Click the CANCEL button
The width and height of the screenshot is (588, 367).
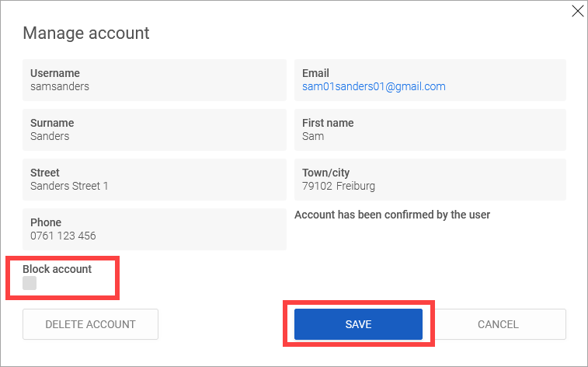tap(498, 324)
